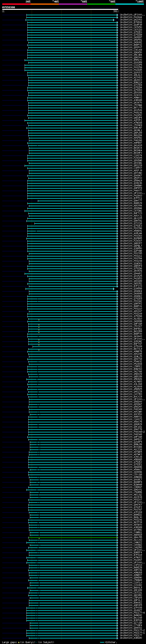Click UniRef100_P52908
The image size is (146, 644).
click(131, 364)
